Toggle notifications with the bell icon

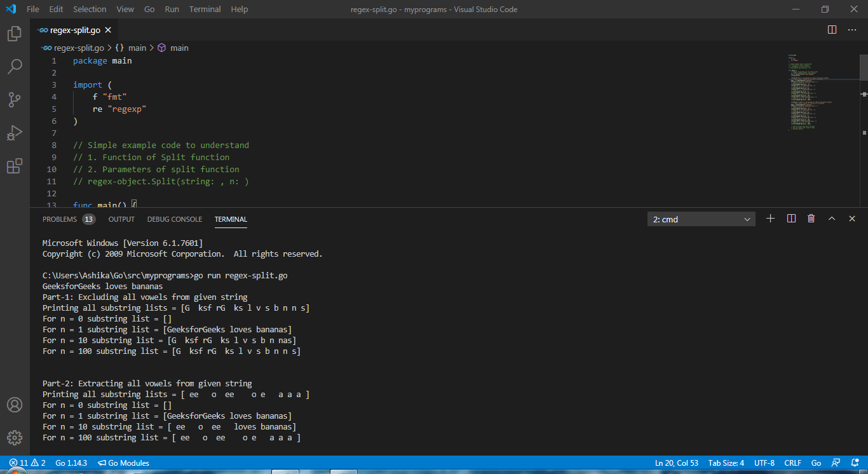854,463
